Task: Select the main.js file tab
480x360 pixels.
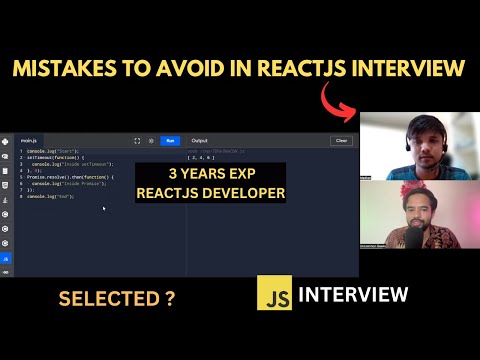Action: (29, 141)
